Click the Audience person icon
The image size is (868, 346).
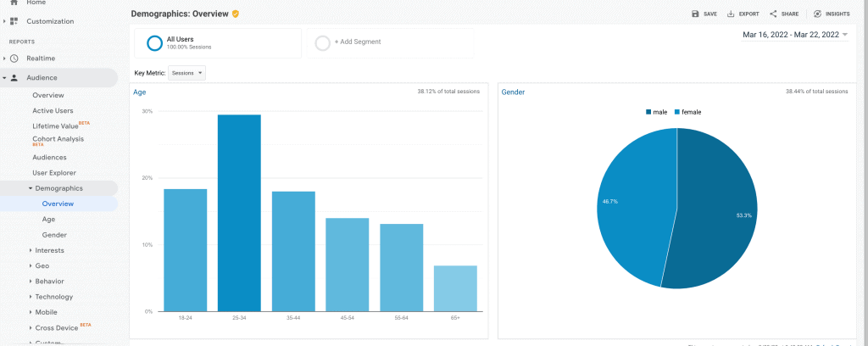[14, 78]
